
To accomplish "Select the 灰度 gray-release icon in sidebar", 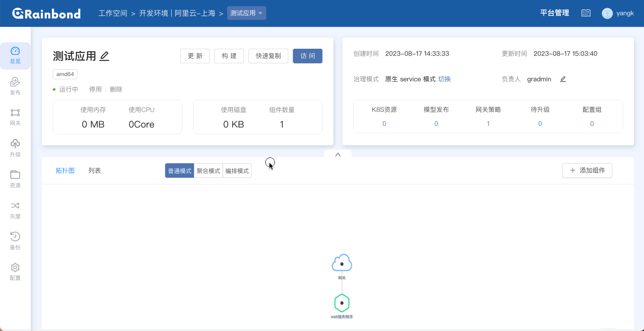I will point(15,210).
